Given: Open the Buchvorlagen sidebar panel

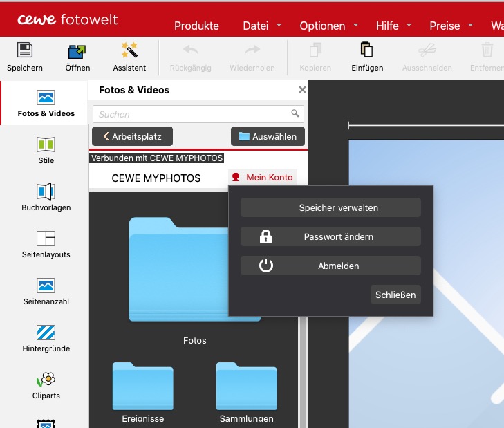Looking at the screenshot, I should tap(46, 197).
